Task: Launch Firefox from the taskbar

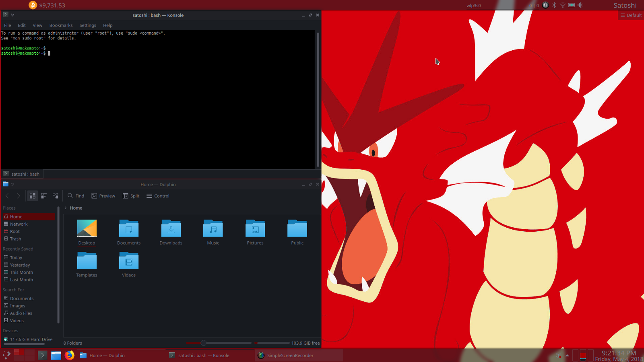Action: click(70, 355)
